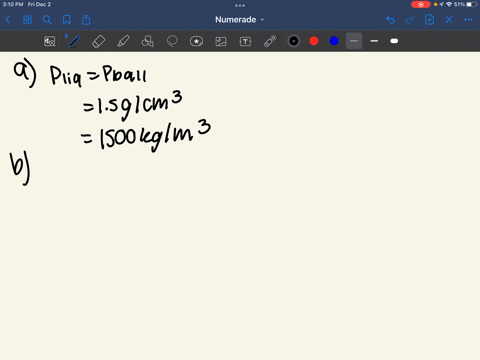Choose the blue pen color
The height and width of the screenshot is (360, 480).
click(334, 41)
